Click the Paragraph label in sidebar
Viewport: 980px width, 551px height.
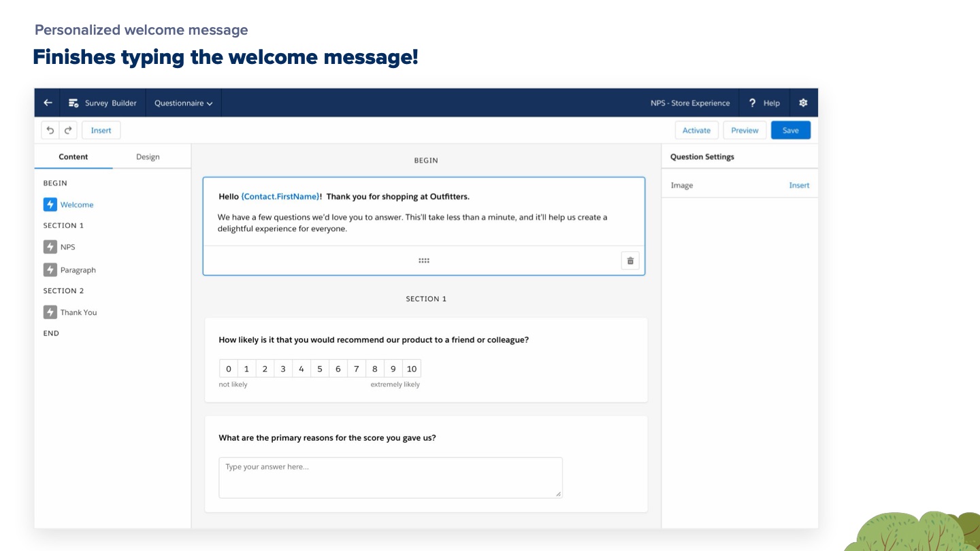click(78, 270)
